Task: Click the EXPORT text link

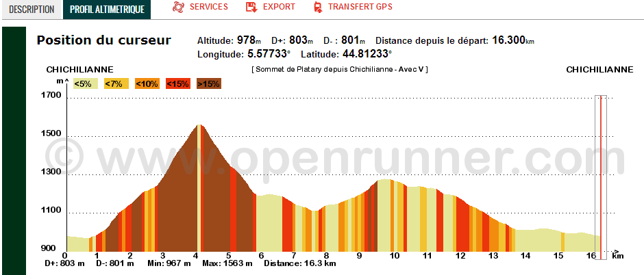Action: click(x=280, y=7)
